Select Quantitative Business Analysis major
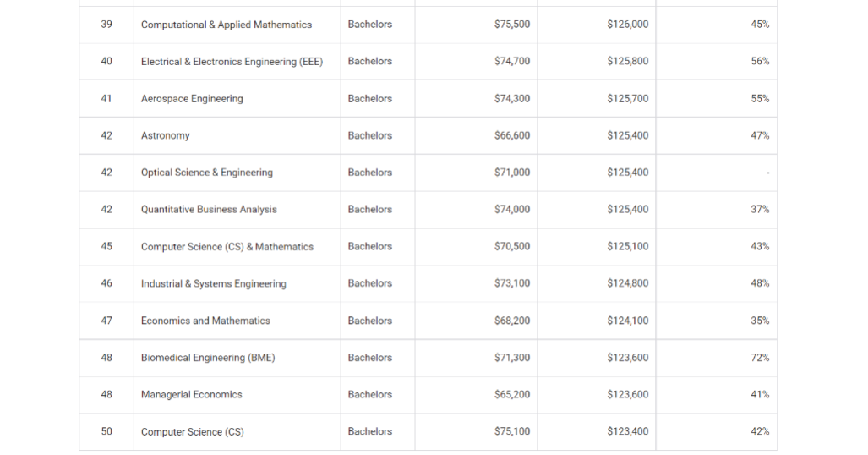The height and width of the screenshot is (455, 868). (x=209, y=210)
